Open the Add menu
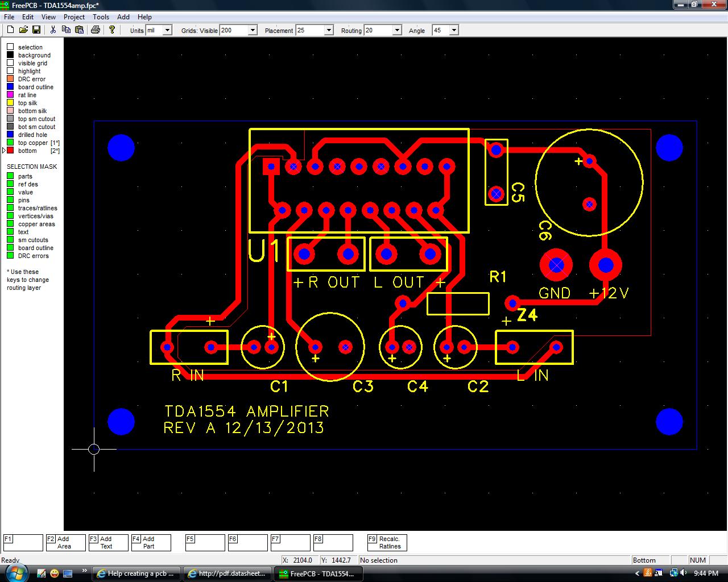Screen dimensions: 728x582 [123, 17]
